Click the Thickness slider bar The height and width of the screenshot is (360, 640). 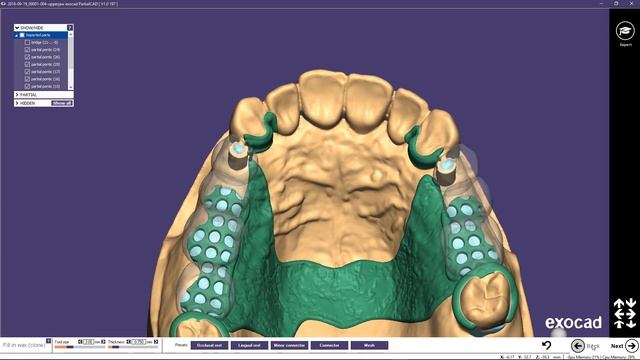(x=133, y=347)
